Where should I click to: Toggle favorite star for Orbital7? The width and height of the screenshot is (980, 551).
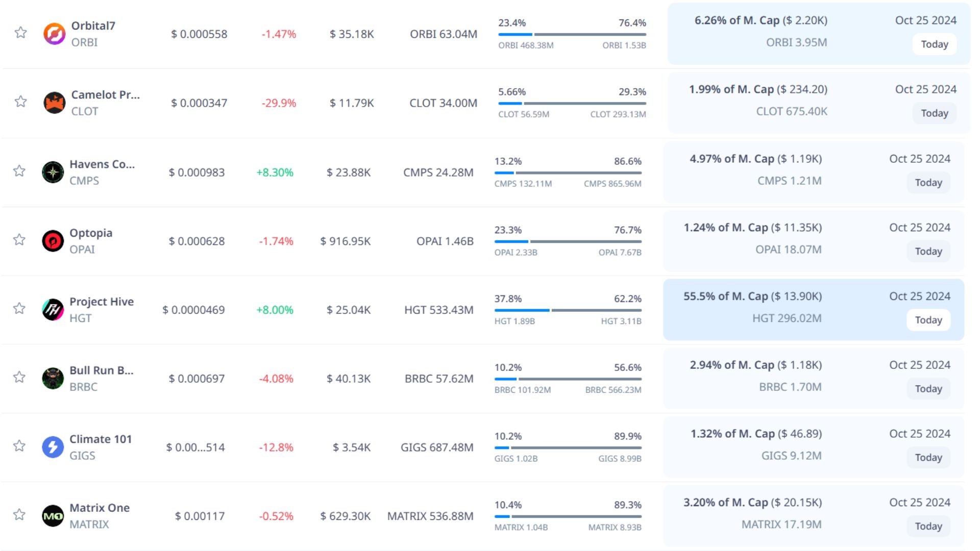click(20, 33)
